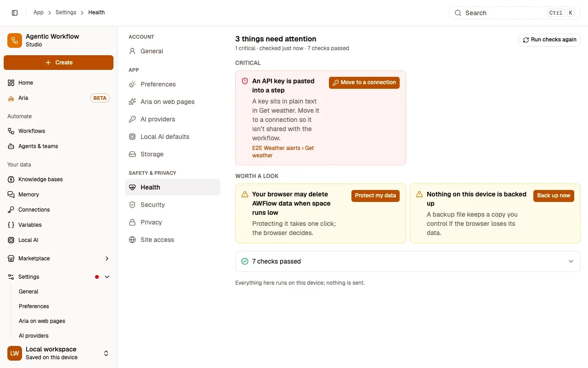The image size is (588, 368).
Task: Click the Workflows icon in sidebar
Action: click(11, 131)
